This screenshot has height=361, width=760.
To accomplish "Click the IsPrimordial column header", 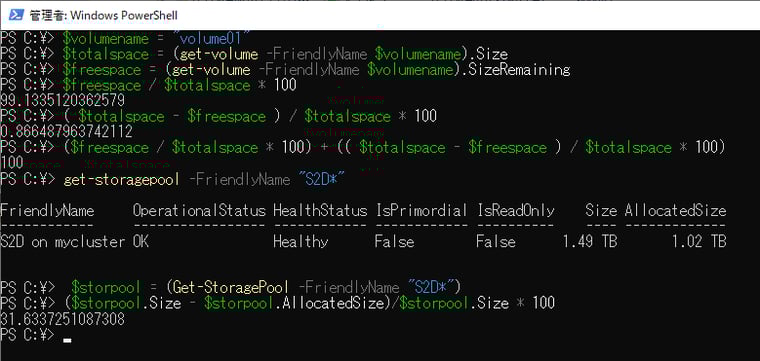I will (x=421, y=210).
